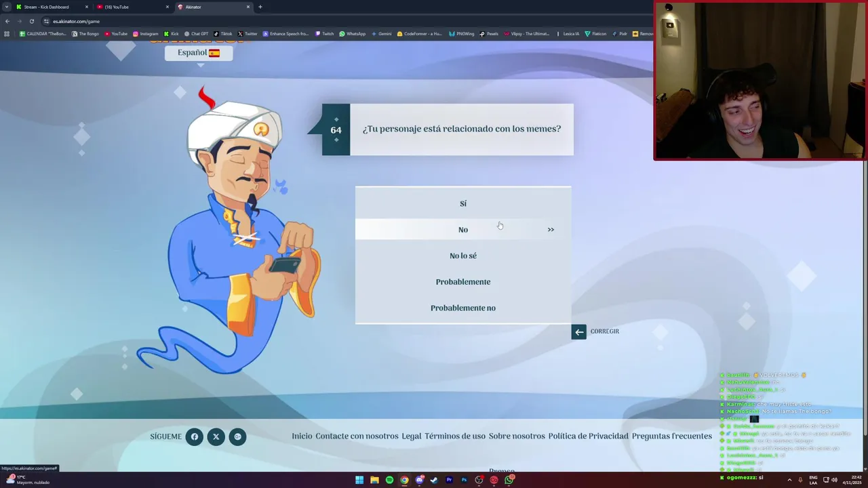The image size is (868, 488).
Task: Open the tab search dropdown arrow
Action: [7, 7]
